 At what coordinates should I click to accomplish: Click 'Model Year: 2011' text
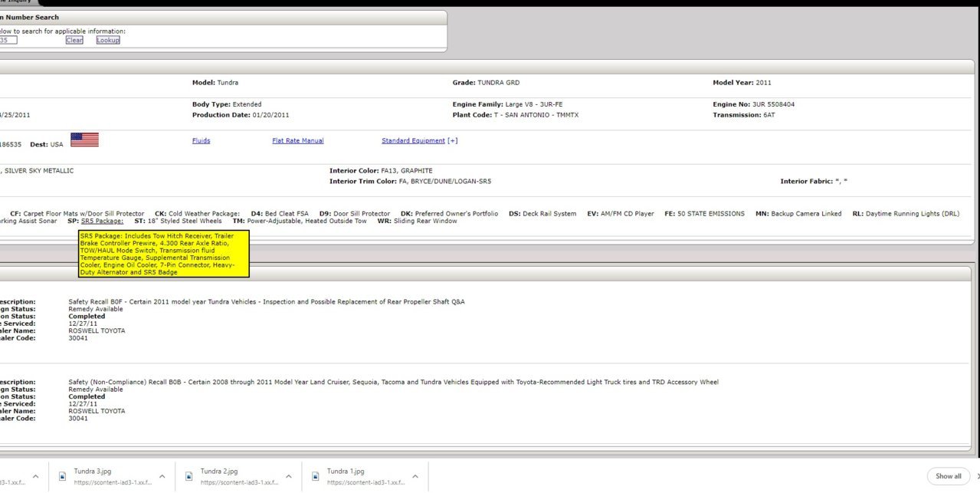coord(742,83)
